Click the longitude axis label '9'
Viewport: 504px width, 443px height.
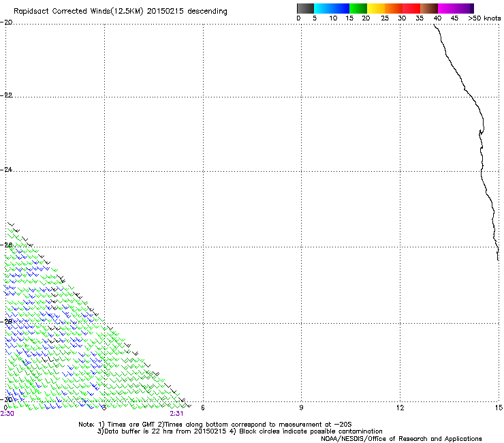click(x=301, y=408)
